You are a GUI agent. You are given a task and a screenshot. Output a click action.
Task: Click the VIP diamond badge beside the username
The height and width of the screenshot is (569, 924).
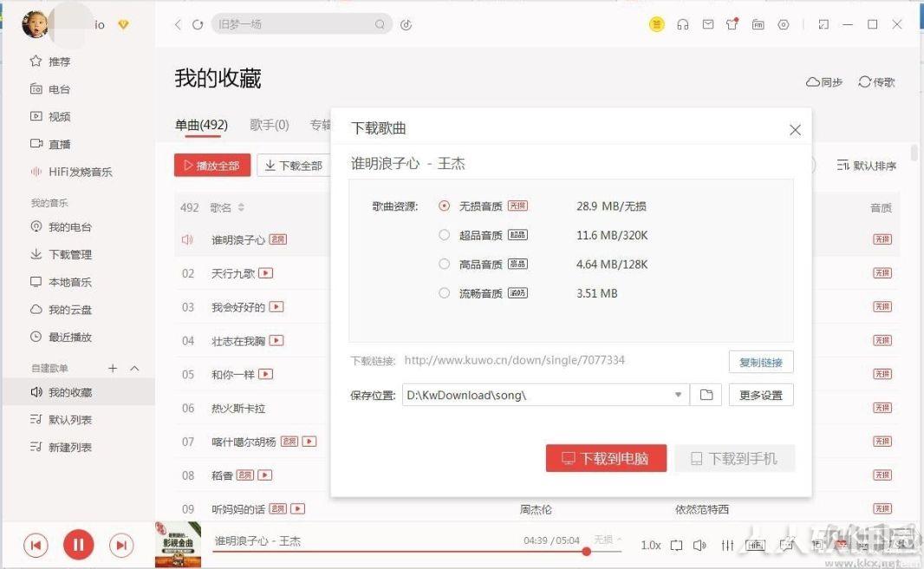click(x=123, y=25)
